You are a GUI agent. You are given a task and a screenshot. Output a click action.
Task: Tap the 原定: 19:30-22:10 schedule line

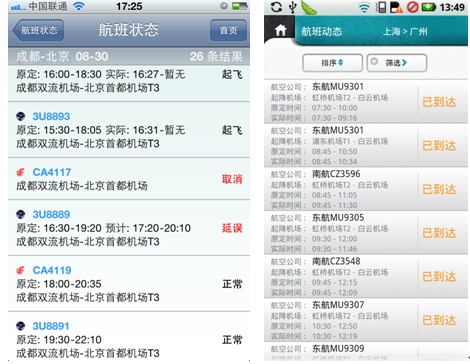point(59,340)
